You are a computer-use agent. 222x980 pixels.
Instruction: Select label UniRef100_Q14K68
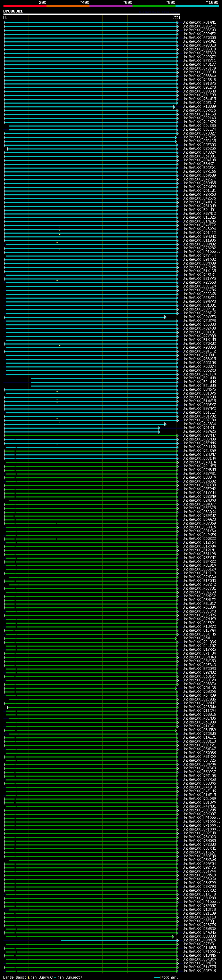[x=199, y=114]
